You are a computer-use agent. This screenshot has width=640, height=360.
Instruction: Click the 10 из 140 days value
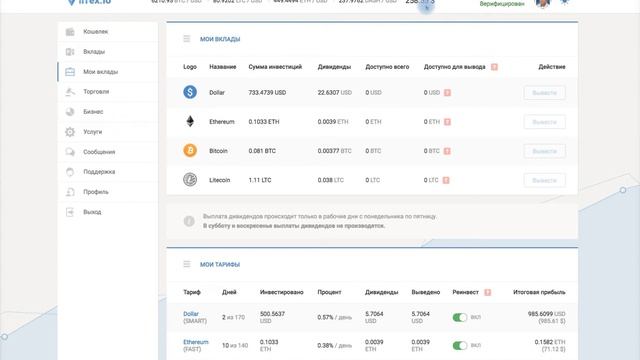pos(235,345)
